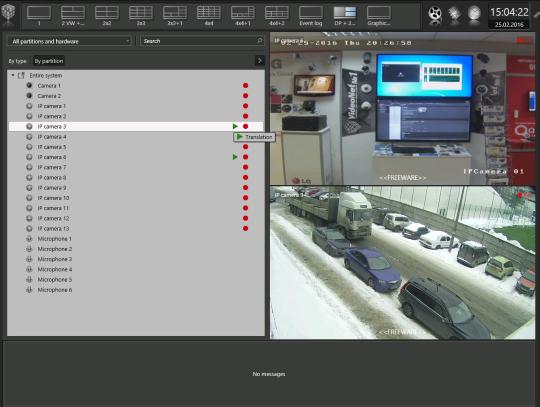Click the green play arrow for IP camera 6
The width and height of the screenshot is (540, 407).
click(235, 157)
